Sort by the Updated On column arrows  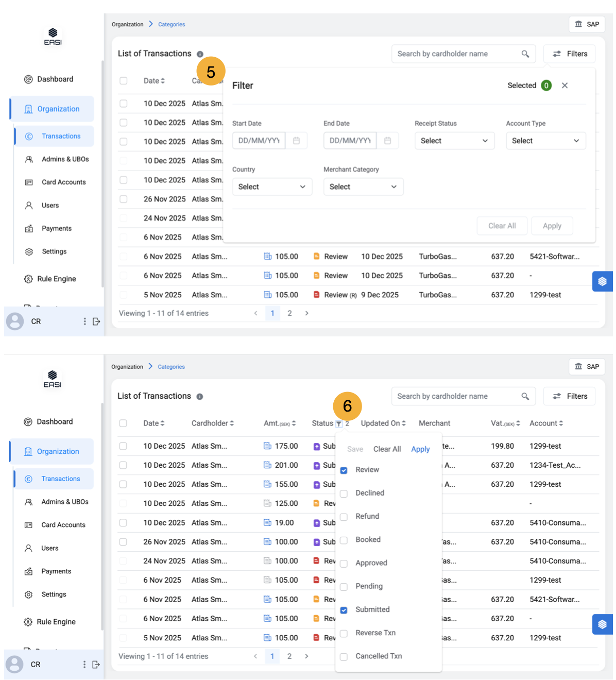404,423
